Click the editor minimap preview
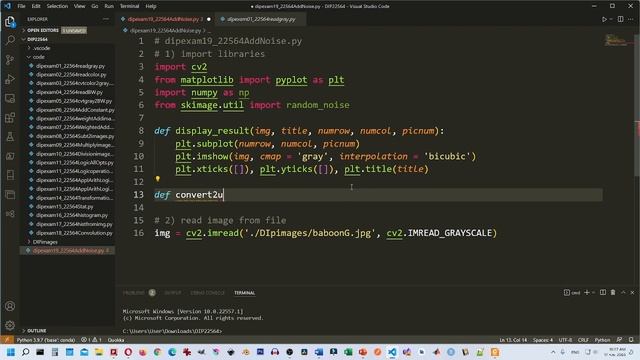The image size is (640, 360). (618, 40)
